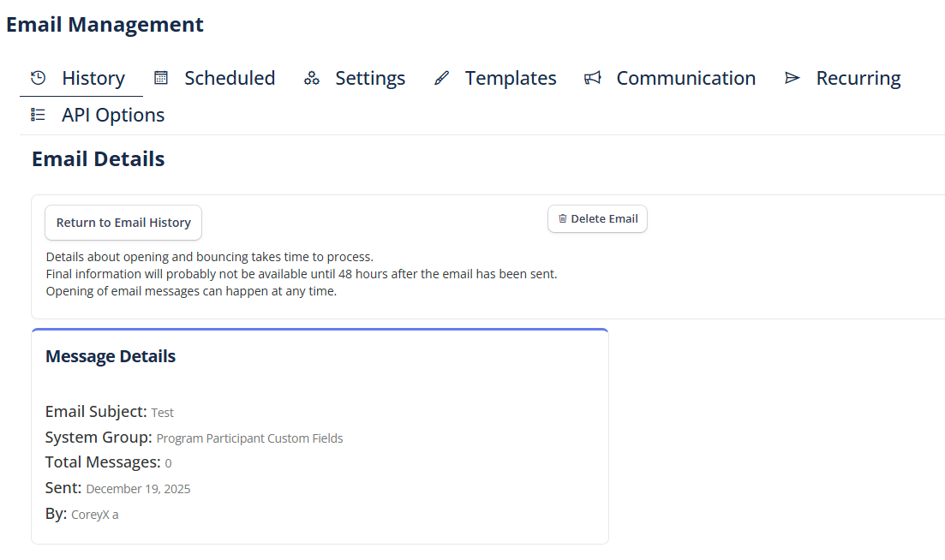Screen dimensions: 945x560
Task: Select the Communication tab
Action: [x=685, y=78]
